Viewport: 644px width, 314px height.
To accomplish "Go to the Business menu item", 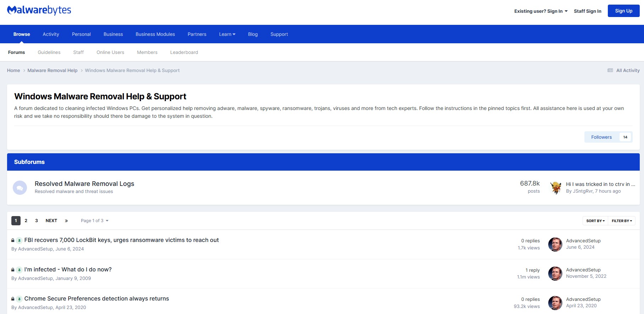I will click(113, 34).
